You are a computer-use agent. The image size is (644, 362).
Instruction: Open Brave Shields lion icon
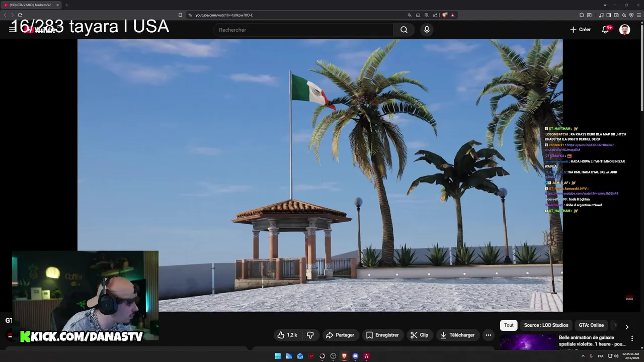[x=444, y=15]
